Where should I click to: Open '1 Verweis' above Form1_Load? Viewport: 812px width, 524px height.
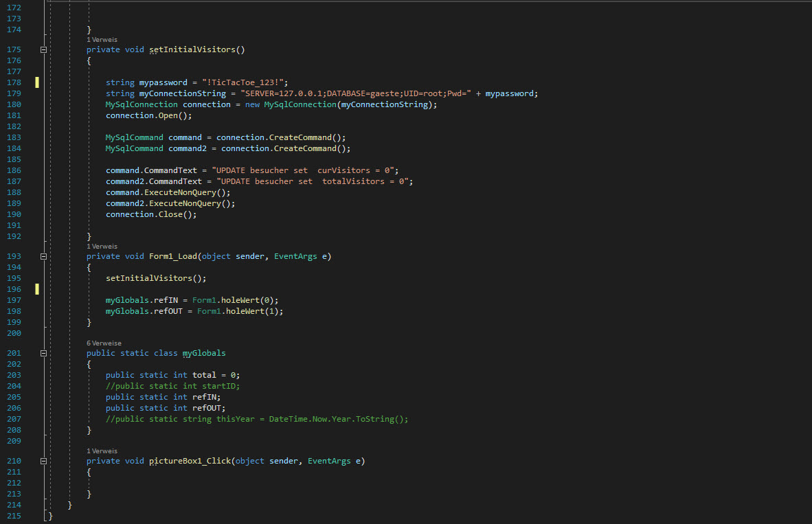coord(102,246)
